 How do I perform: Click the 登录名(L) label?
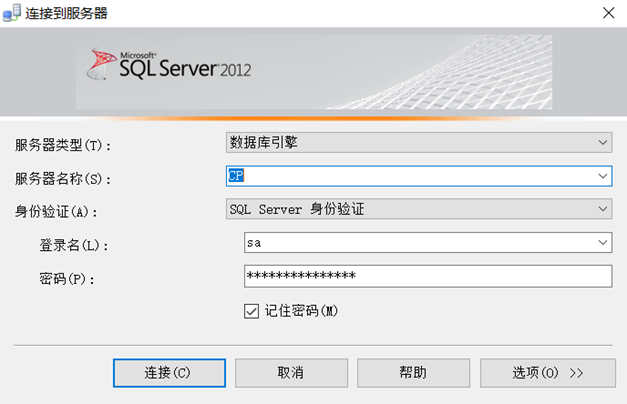click(x=72, y=245)
